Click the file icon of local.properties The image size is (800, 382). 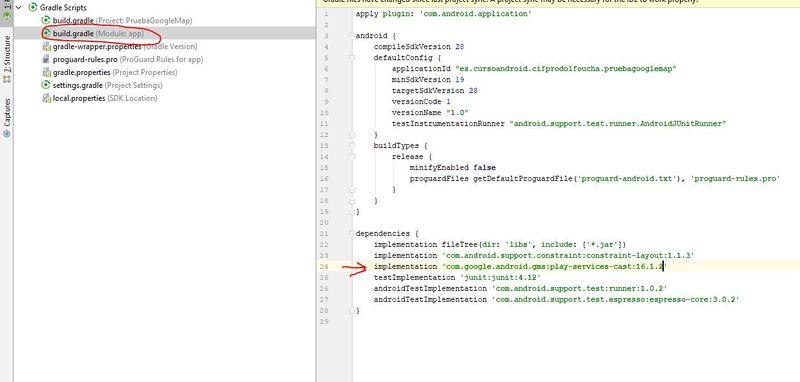47,98
